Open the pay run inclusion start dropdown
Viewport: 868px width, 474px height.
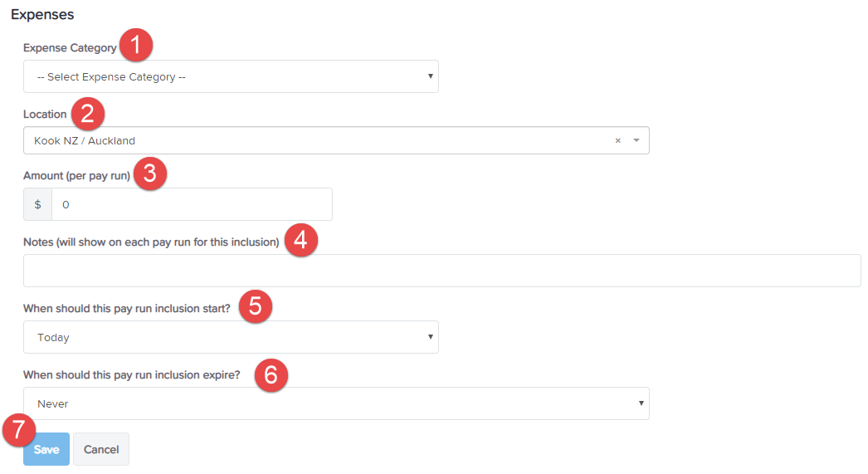pos(231,337)
